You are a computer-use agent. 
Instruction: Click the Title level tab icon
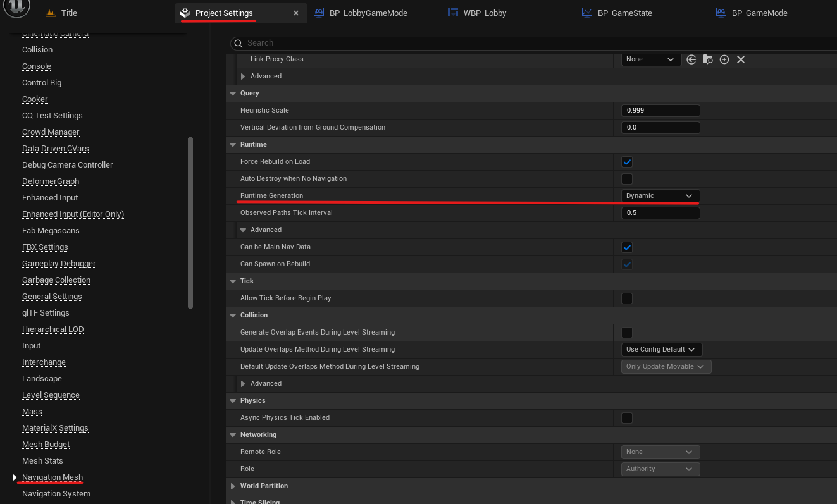pos(51,13)
